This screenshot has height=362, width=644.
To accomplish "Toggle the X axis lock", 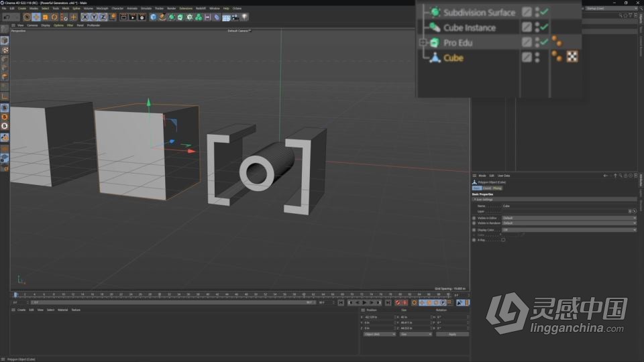I will point(85,17).
